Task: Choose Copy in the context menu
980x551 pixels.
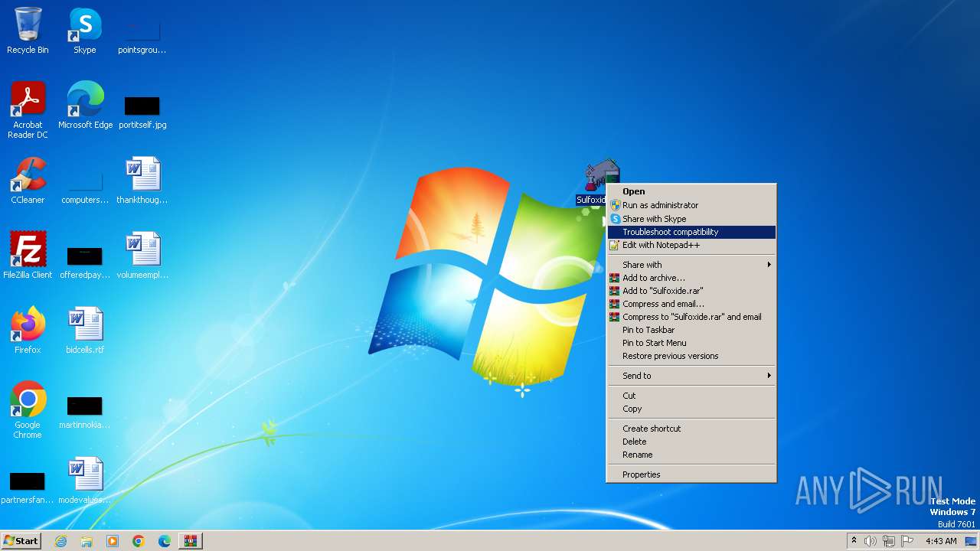Action: (x=691, y=409)
